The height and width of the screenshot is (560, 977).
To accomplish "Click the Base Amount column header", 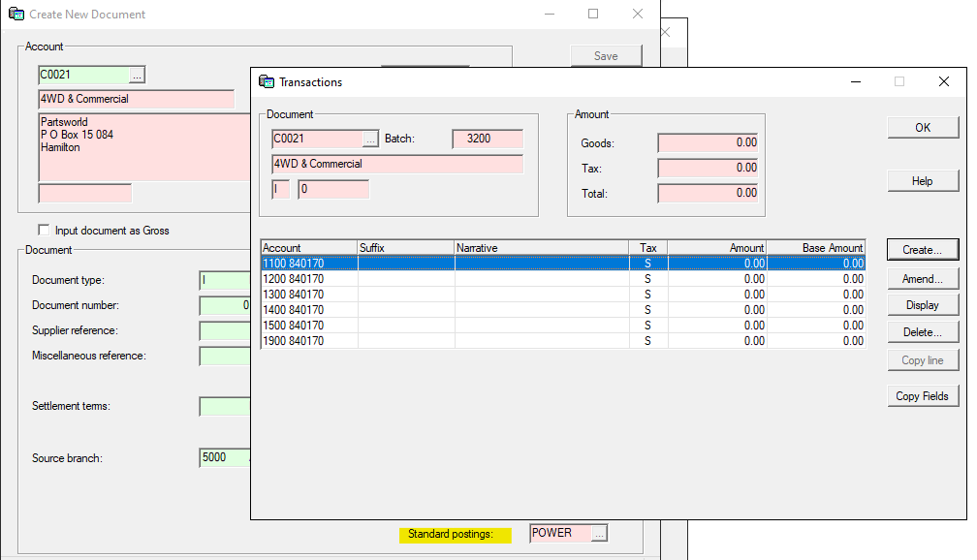I will click(x=815, y=248).
